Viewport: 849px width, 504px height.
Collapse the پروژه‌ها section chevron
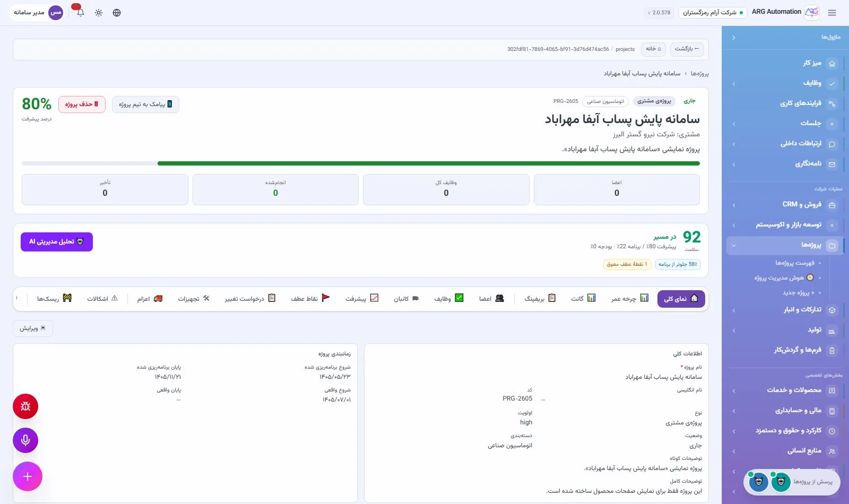pos(733,245)
